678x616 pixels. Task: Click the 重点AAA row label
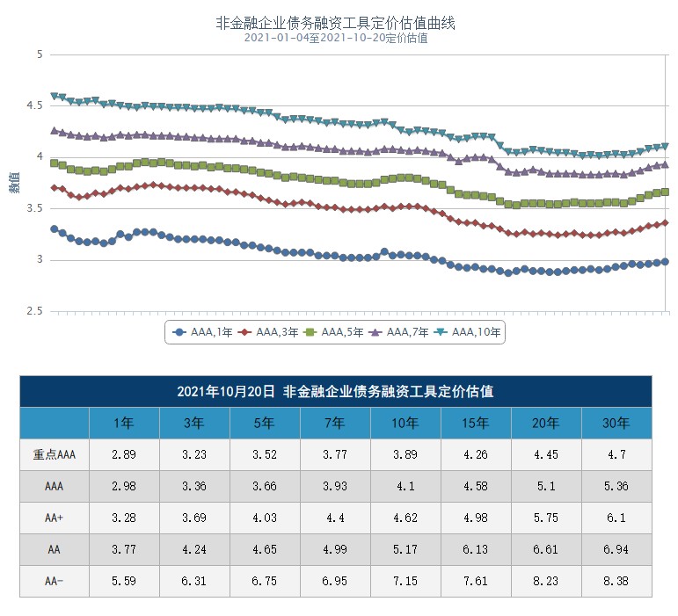pos(55,454)
